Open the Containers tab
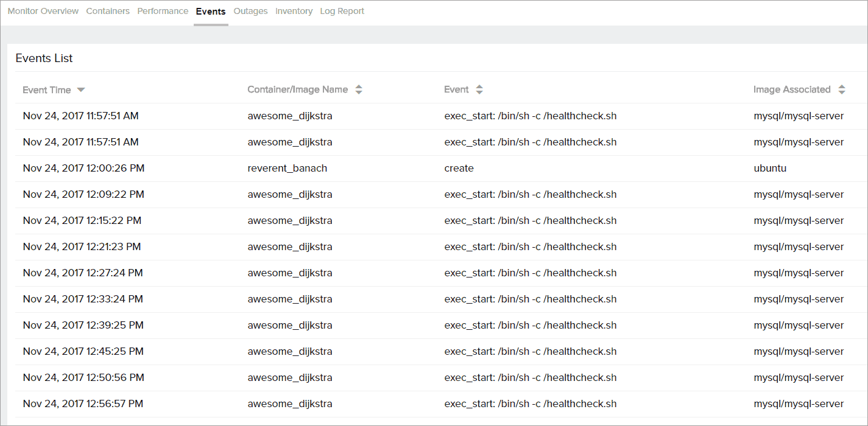868x426 pixels. [x=108, y=11]
